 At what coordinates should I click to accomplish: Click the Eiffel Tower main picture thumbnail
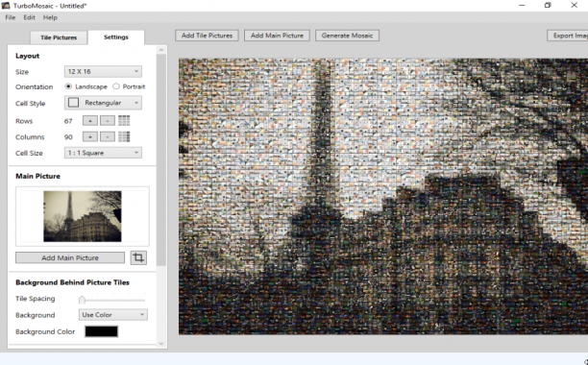[83, 216]
